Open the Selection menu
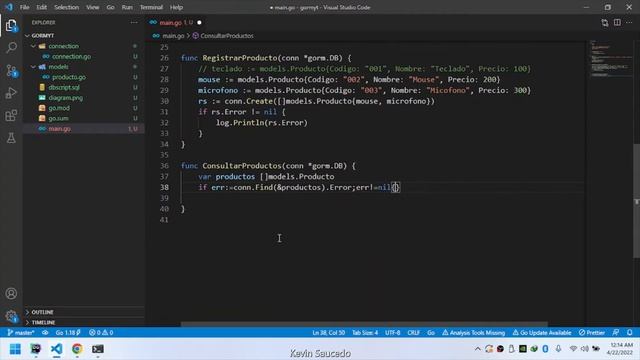Image resolution: width=640 pixels, height=360 pixels. (x=66, y=7)
